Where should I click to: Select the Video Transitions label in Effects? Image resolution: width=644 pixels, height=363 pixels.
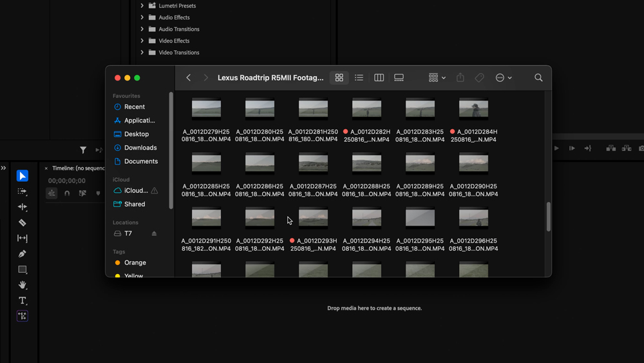pos(178,53)
